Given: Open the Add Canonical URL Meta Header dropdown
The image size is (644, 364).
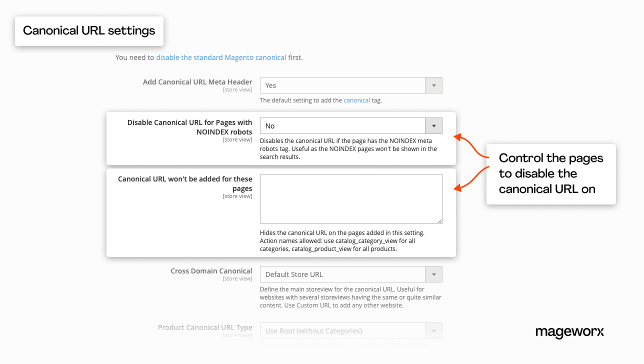Looking at the screenshot, I should pyautogui.click(x=433, y=85).
